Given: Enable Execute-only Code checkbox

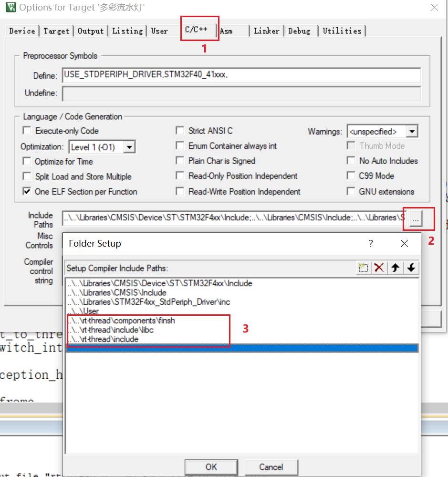Looking at the screenshot, I should pyautogui.click(x=27, y=131).
